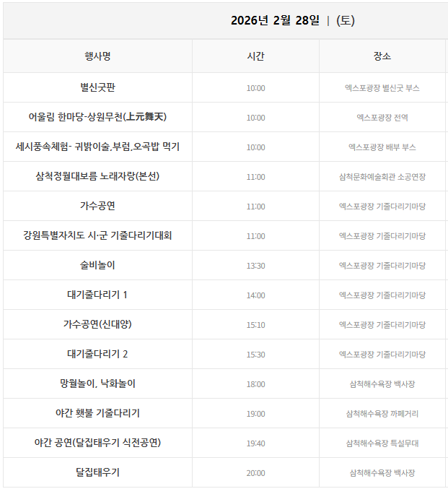
Task: Open 삼척정월대보름 노래자랑(본선) event
Action: coord(97,176)
